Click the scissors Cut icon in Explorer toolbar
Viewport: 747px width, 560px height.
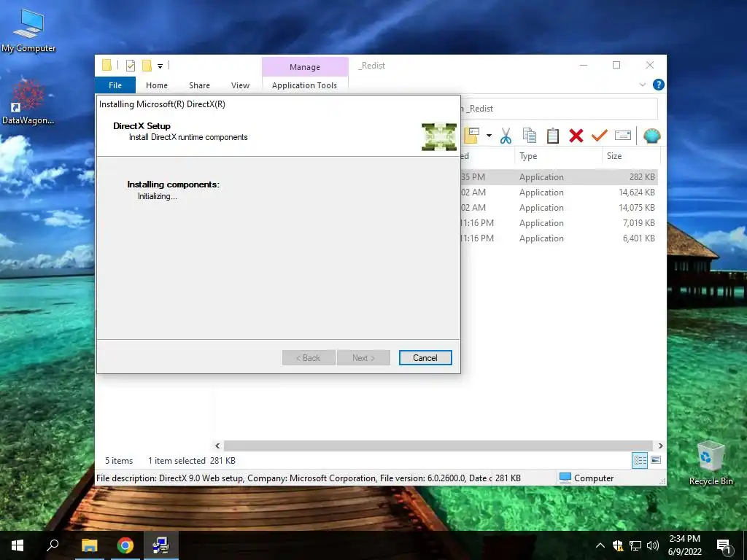tap(506, 136)
